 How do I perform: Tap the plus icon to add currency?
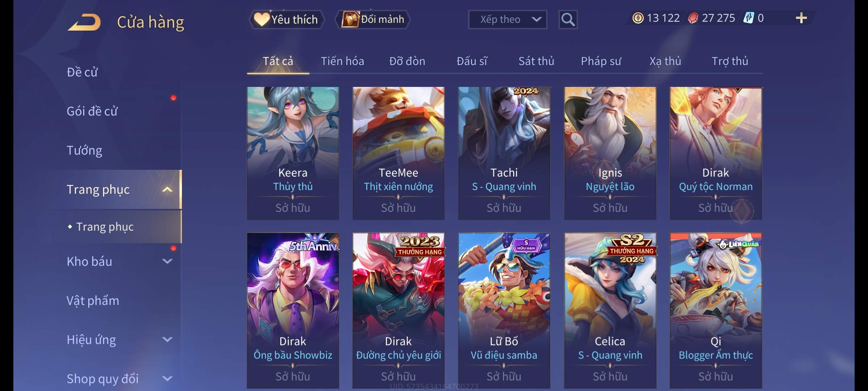point(801,18)
